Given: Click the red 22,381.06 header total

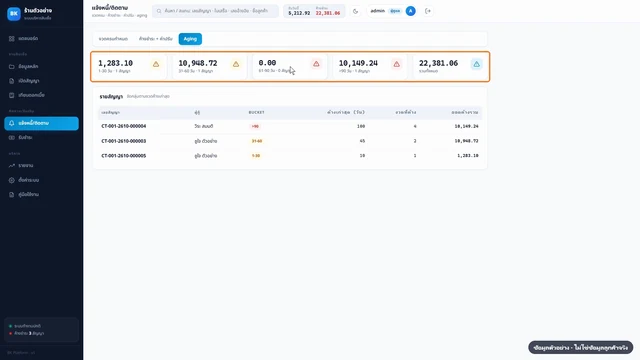Looking at the screenshot, I should pyautogui.click(x=328, y=13).
